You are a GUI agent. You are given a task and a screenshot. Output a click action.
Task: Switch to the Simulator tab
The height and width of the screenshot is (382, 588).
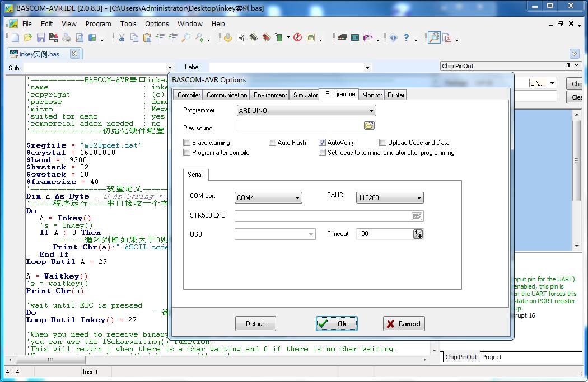305,95
